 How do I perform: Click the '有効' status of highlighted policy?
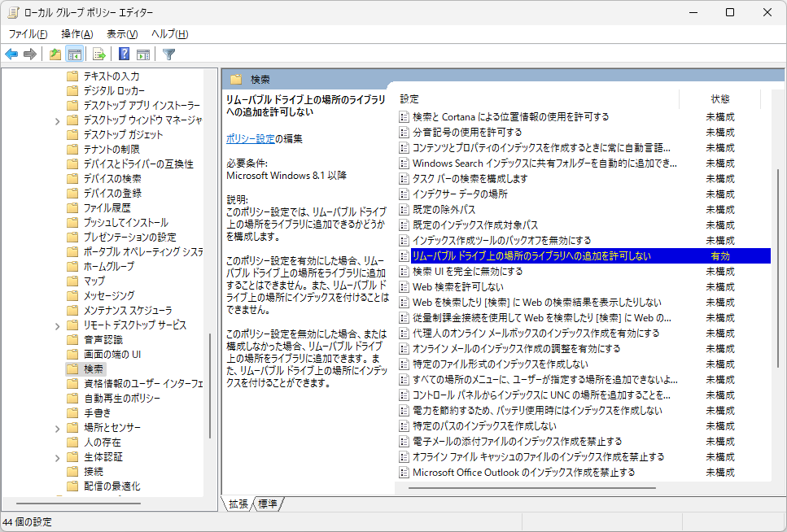720,256
